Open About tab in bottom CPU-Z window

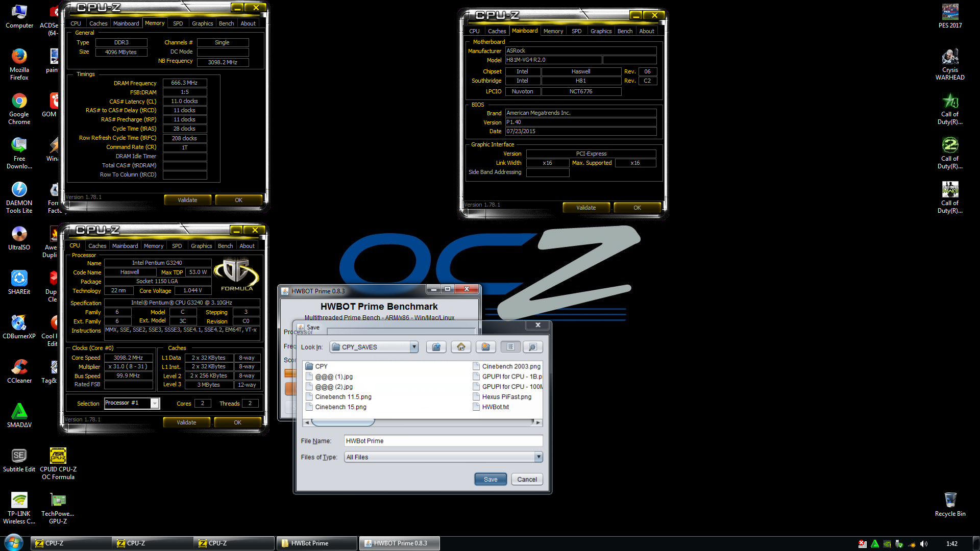click(x=247, y=246)
